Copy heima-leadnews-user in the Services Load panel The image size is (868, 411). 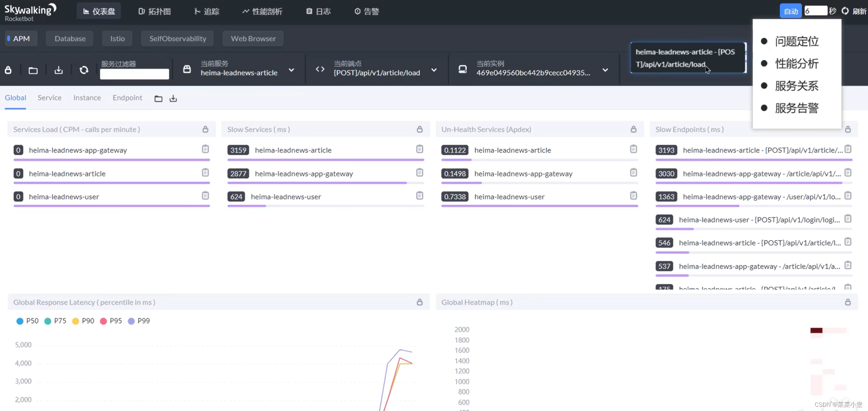pyautogui.click(x=205, y=196)
